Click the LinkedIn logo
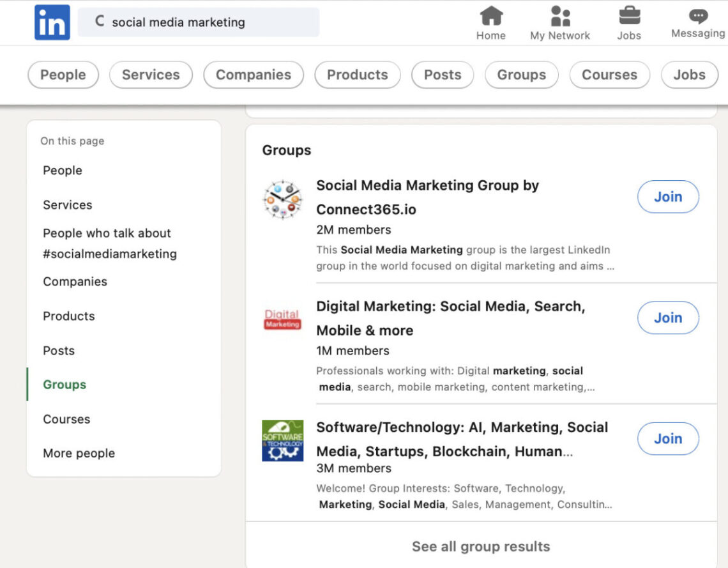Viewport: 728px width, 568px height. (51, 22)
